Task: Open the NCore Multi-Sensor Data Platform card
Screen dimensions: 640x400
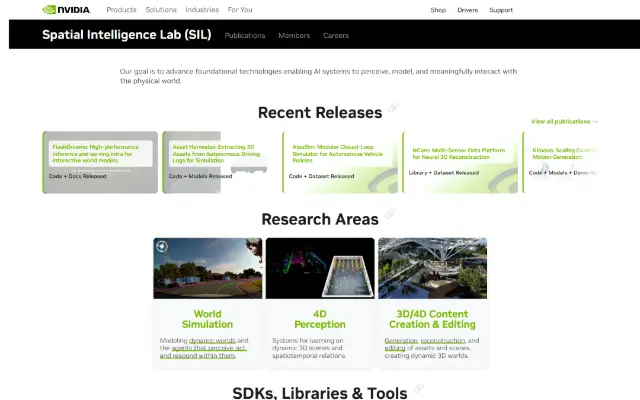Action: click(x=460, y=162)
